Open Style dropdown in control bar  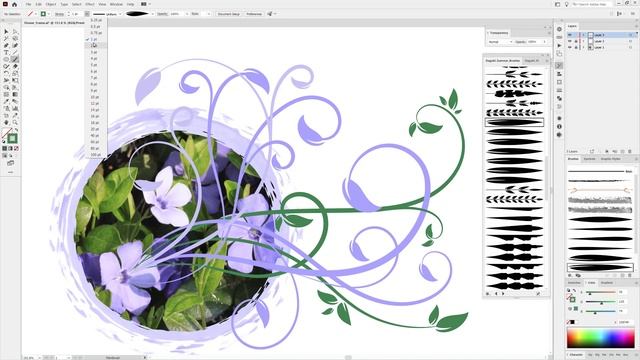click(x=209, y=14)
